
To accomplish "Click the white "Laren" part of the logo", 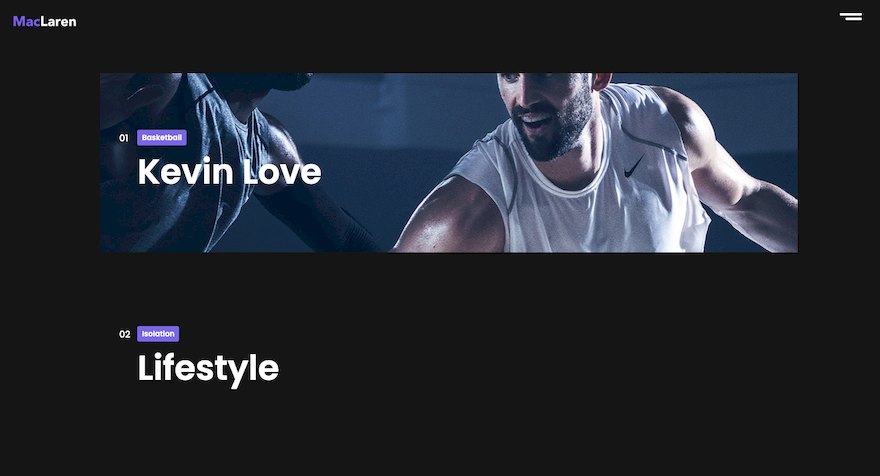I will [58, 21].
